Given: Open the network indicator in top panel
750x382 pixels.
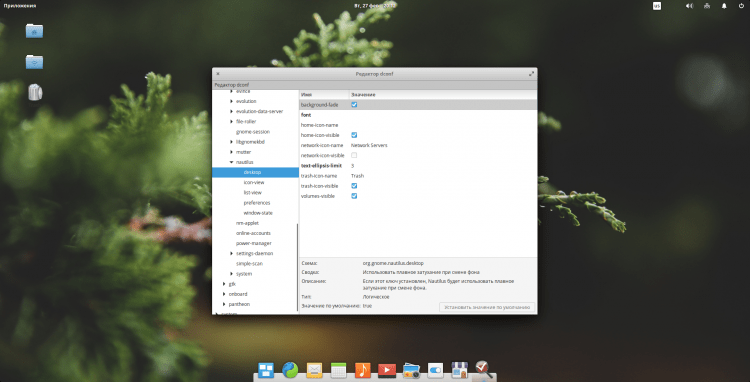Looking at the screenshot, I should (707, 6).
